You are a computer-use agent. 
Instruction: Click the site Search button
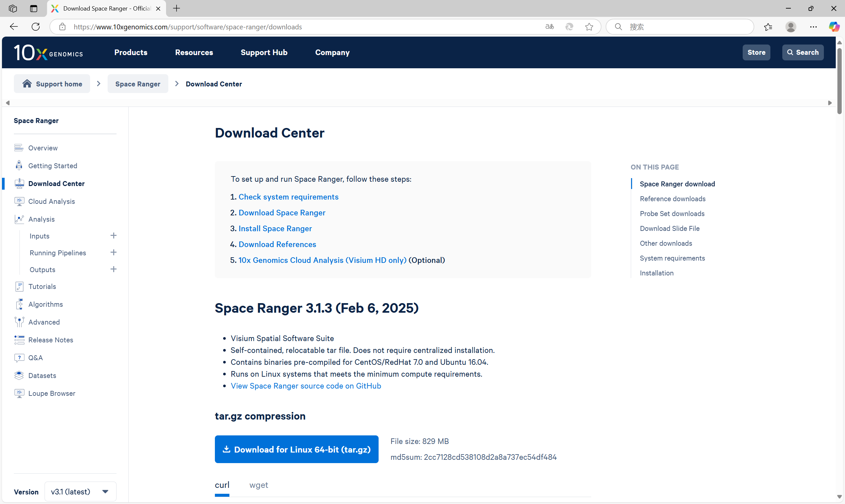pyautogui.click(x=802, y=53)
